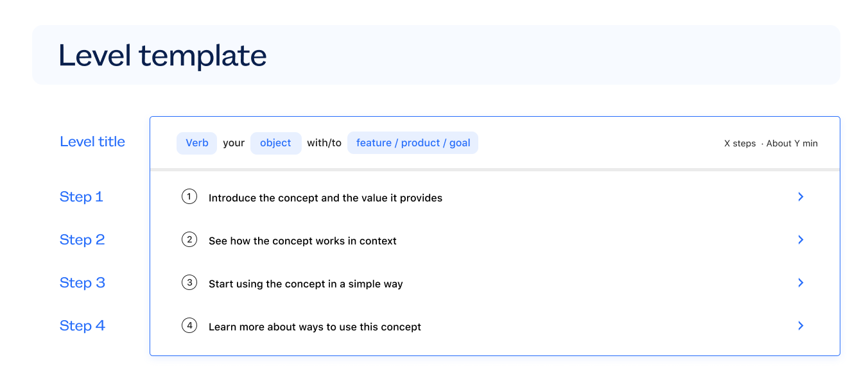
Task: Click the circled number 1 icon
Action: coord(189,197)
